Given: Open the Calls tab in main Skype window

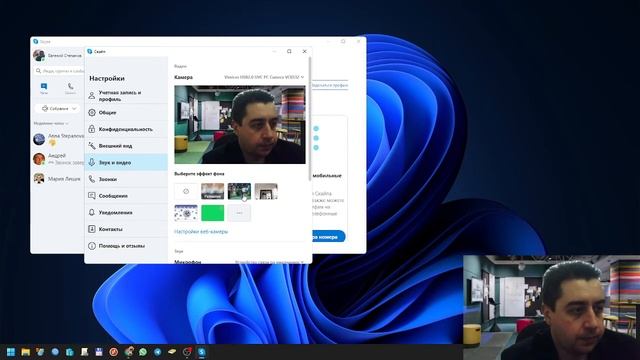Looking at the screenshot, I should (x=70, y=88).
